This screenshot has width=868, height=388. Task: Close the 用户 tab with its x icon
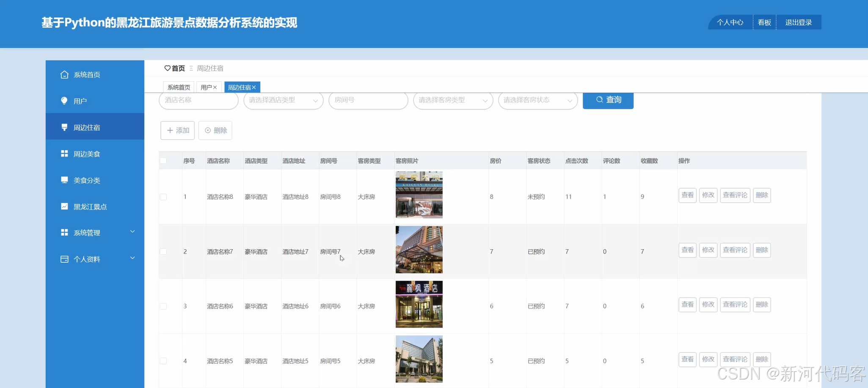(x=215, y=87)
